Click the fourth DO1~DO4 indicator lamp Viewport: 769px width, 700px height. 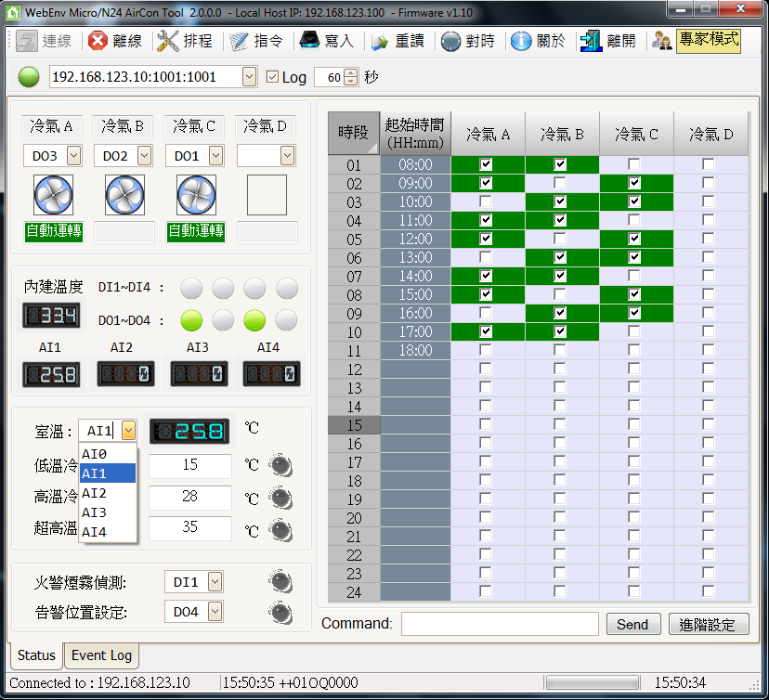click(286, 320)
